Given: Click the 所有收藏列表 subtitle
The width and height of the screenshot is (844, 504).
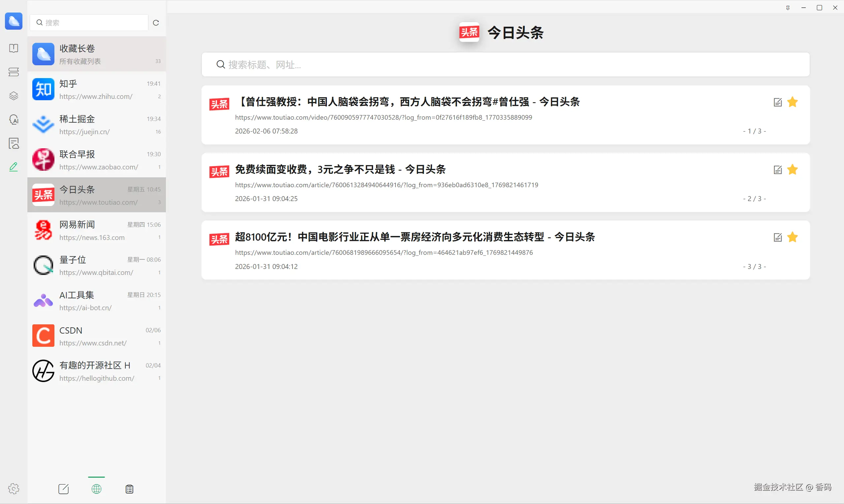Looking at the screenshot, I should pyautogui.click(x=80, y=61).
